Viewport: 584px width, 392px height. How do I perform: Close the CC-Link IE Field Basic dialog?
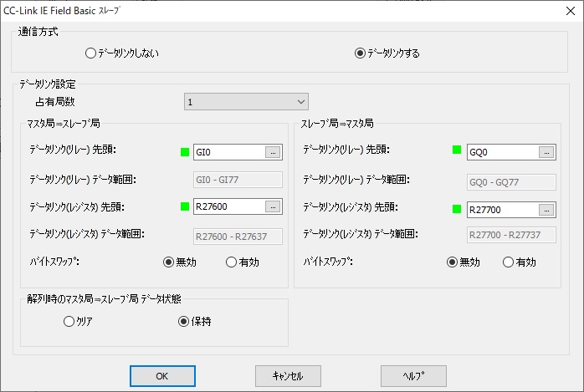point(571,11)
